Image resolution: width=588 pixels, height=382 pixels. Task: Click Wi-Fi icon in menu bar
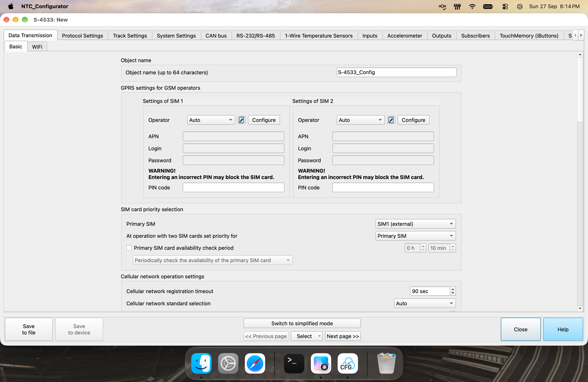[x=472, y=6]
